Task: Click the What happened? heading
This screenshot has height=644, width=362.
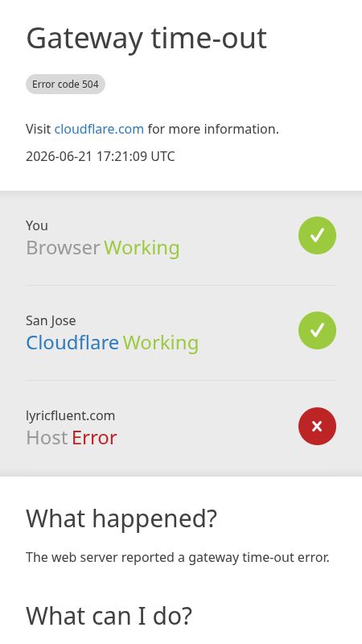Action: point(121,518)
